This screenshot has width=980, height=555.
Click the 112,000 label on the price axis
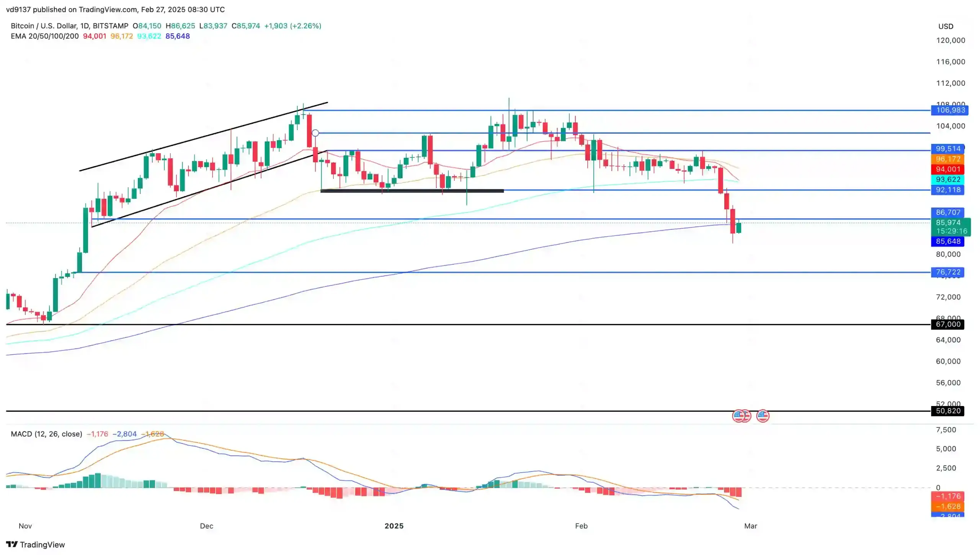point(951,83)
